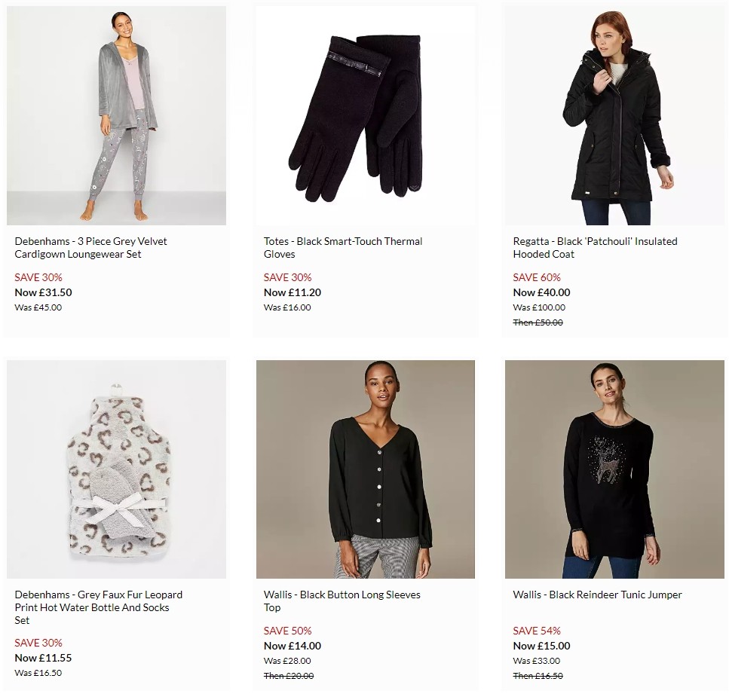Open the Totes Black Smart-Touch Thermal Gloves link

click(343, 247)
